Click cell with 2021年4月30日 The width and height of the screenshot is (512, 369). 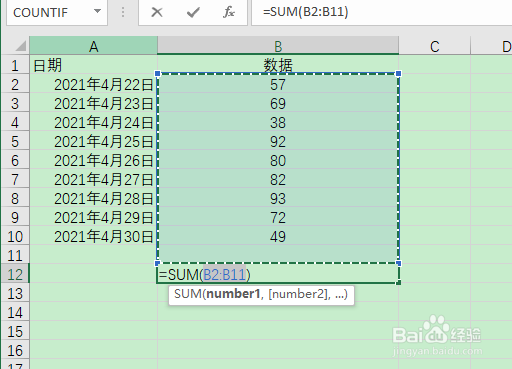click(x=93, y=236)
